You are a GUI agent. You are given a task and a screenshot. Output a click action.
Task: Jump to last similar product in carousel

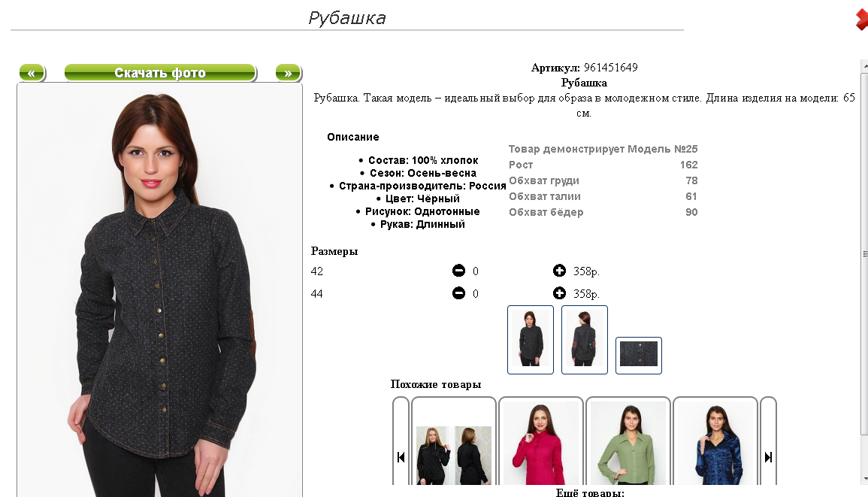pos(768,456)
